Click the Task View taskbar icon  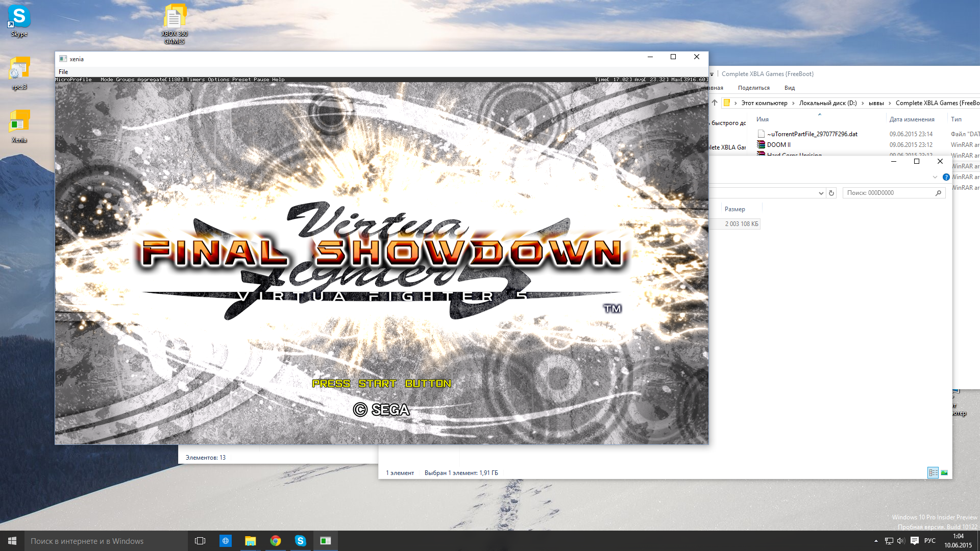(200, 541)
